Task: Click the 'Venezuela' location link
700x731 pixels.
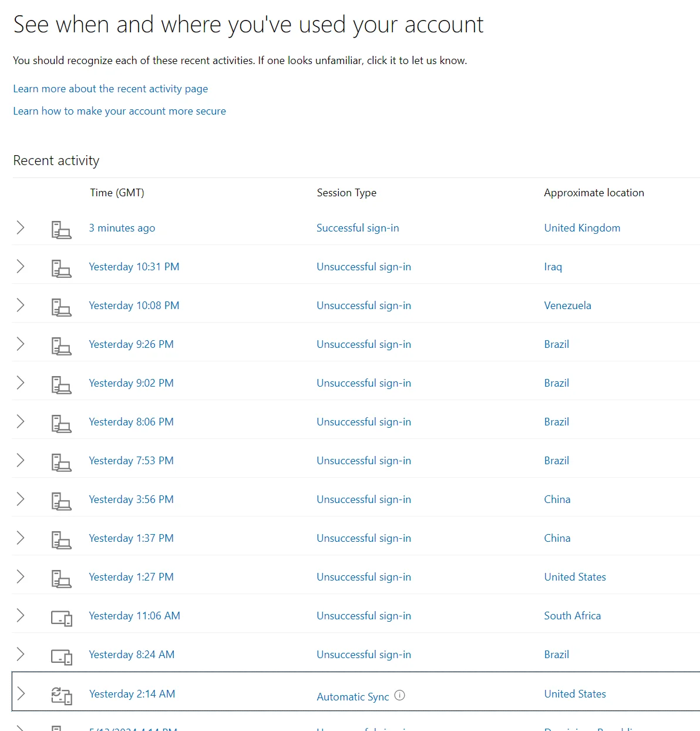Action: click(x=568, y=306)
